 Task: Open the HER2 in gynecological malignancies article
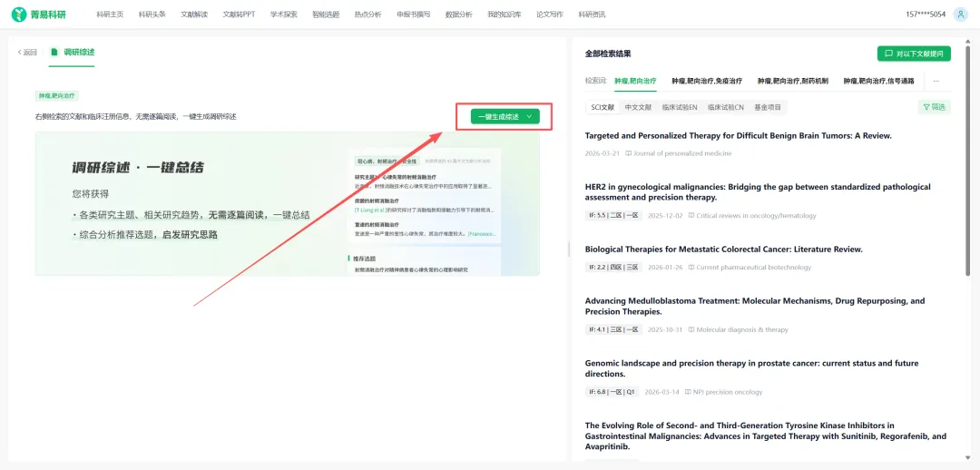[x=758, y=191]
